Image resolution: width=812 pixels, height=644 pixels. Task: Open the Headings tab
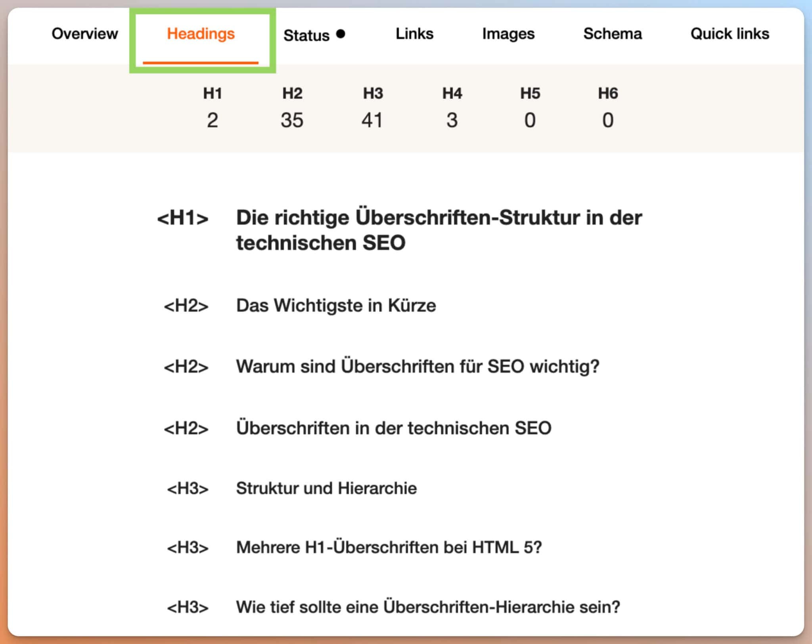[x=201, y=34]
